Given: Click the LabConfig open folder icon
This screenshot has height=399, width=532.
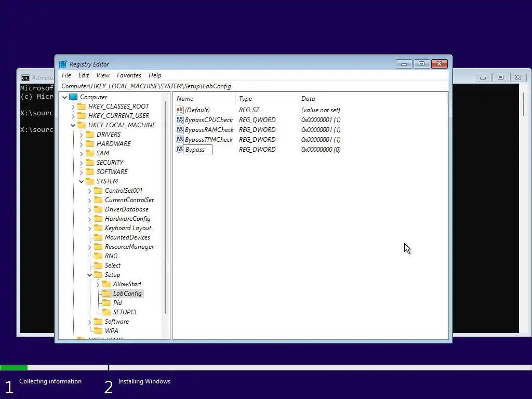Looking at the screenshot, I should click(107, 294).
